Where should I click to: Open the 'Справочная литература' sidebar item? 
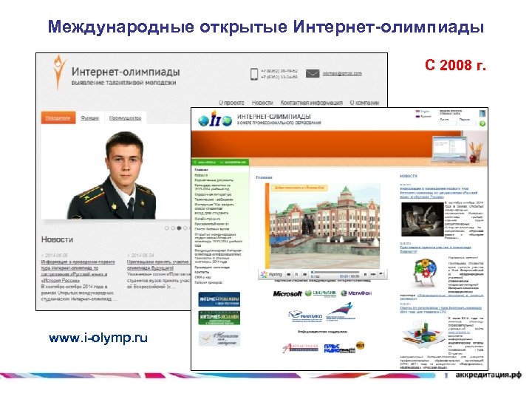click(x=213, y=195)
